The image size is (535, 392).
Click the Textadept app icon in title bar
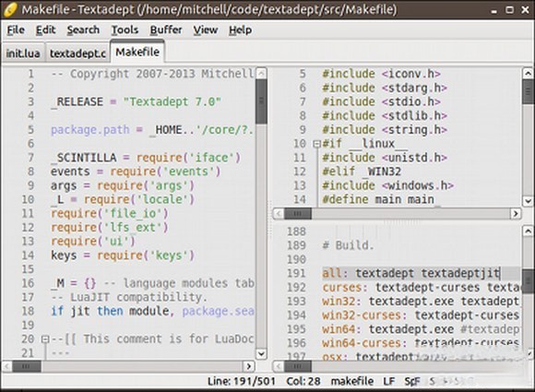[x=9, y=9]
